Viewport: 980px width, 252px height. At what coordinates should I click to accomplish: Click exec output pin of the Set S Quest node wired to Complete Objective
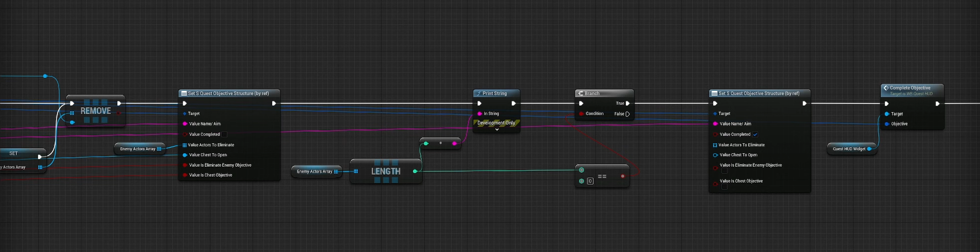[804, 104]
